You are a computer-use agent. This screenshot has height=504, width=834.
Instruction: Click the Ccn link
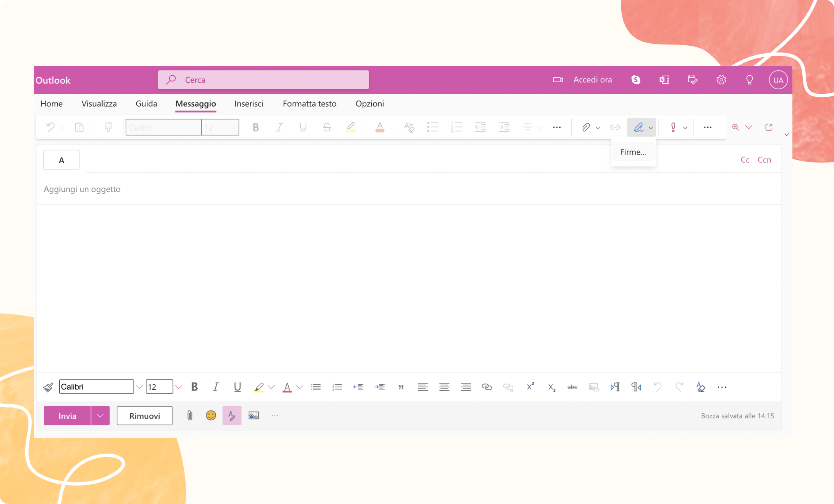[764, 160]
